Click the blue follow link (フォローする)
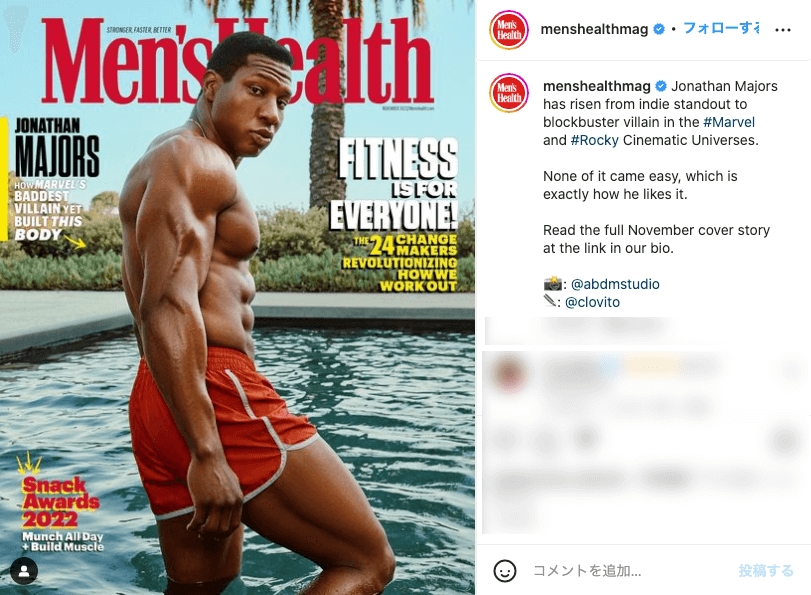The image size is (811, 595). [721, 28]
